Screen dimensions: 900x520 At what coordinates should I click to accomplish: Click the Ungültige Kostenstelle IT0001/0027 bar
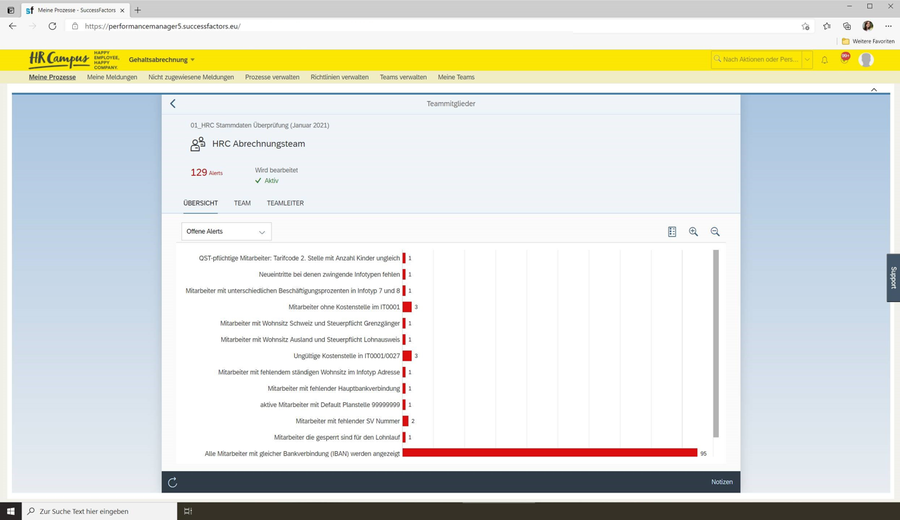click(x=408, y=356)
